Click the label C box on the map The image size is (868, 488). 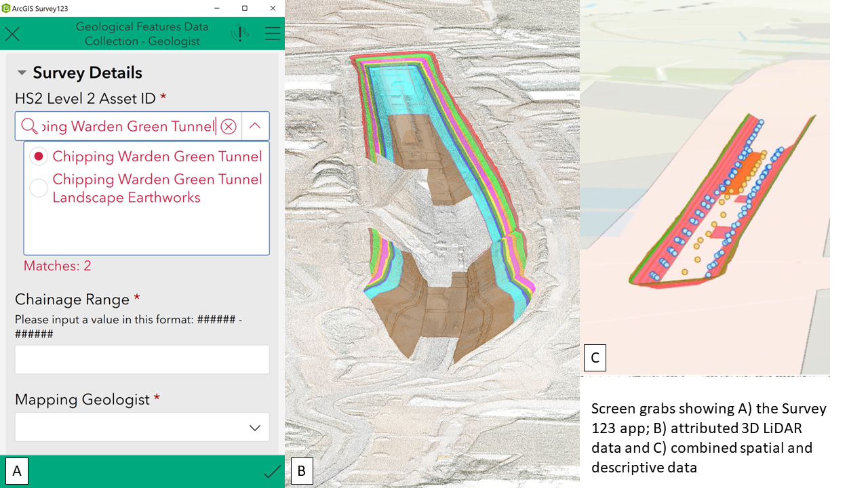click(595, 358)
